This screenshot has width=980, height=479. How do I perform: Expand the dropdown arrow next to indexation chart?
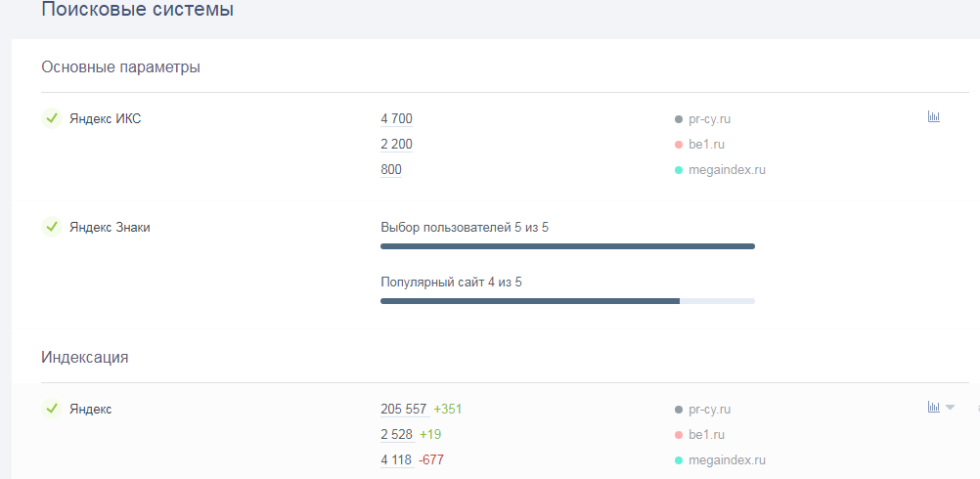pos(950,408)
